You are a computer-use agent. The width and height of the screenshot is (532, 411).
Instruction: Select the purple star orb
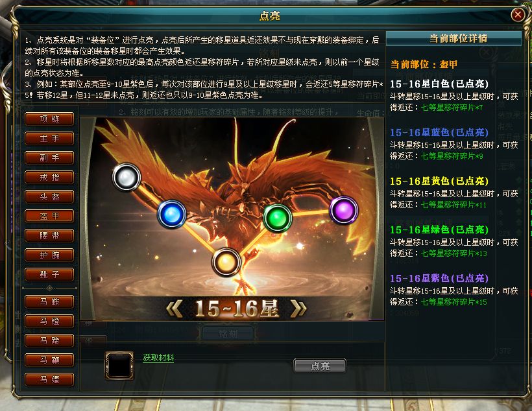[344, 210]
